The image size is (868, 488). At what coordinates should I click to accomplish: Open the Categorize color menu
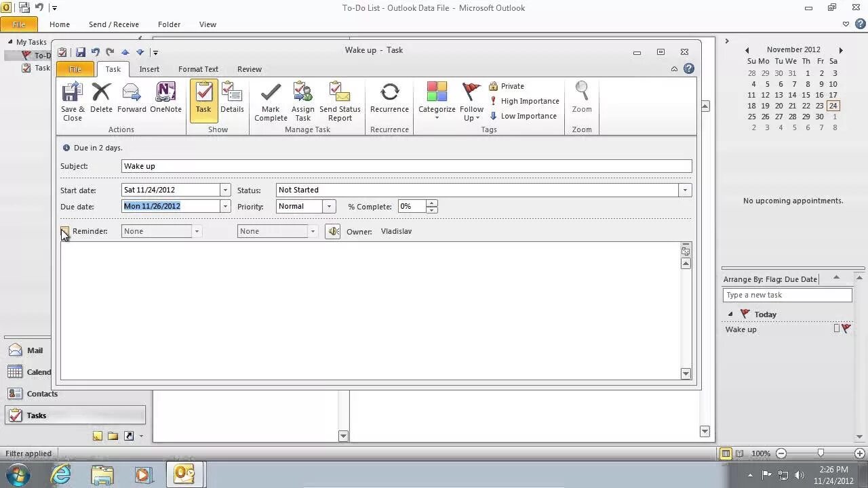click(x=437, y=101)
